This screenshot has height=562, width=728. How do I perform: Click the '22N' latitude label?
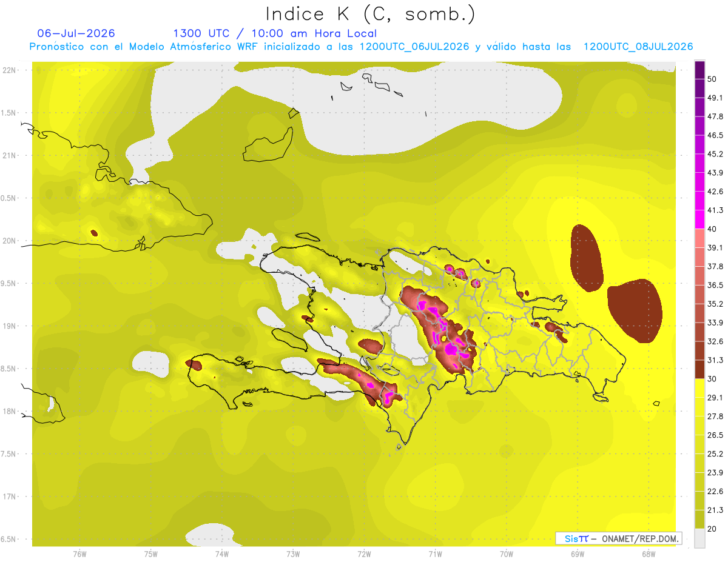tap(9, 70)
